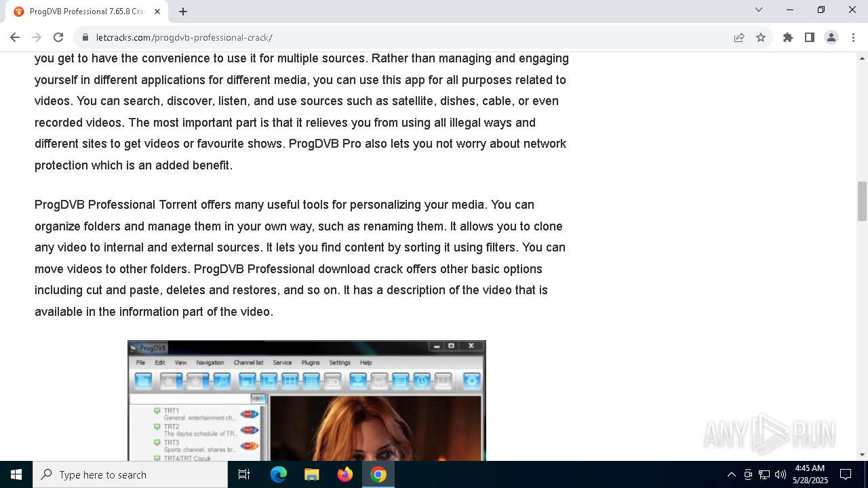Open File Explorer from taskbar
The width and height of the screenshot is (868, 488).
311,474
